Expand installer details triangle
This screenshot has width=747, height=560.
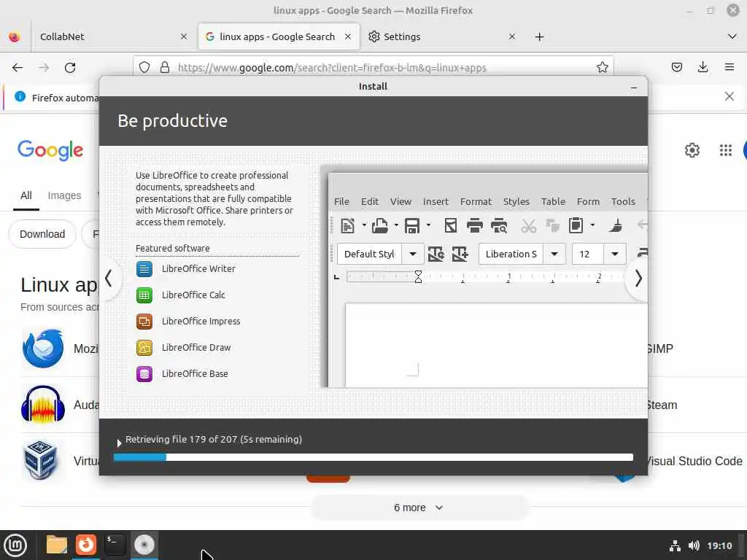[x=119, y=443]
